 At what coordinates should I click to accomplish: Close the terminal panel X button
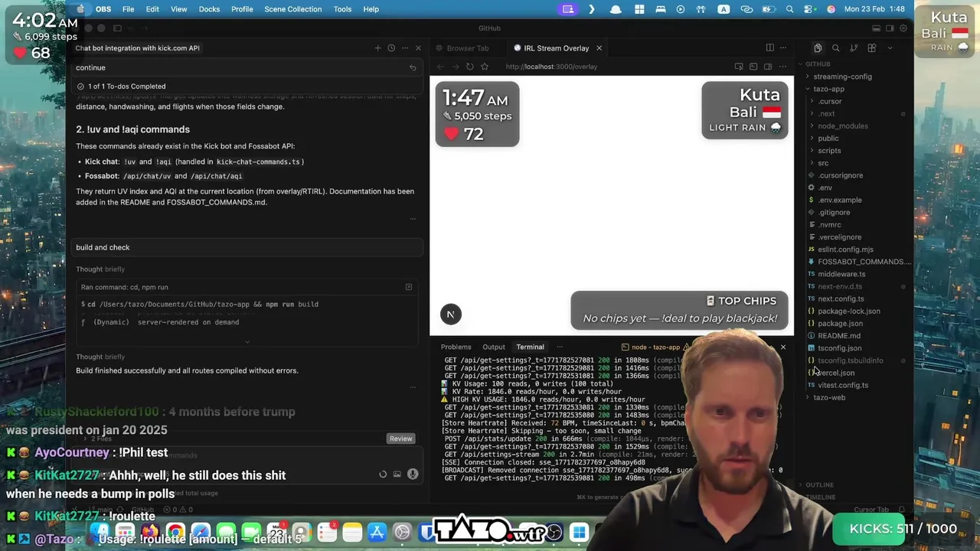click(x=782, y=347)
